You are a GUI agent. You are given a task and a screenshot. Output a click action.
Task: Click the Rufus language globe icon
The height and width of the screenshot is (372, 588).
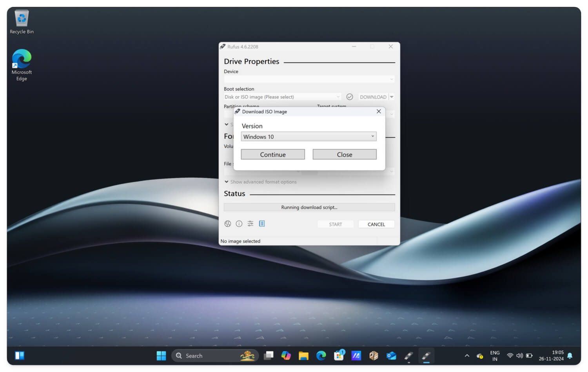tap(228, 224)
